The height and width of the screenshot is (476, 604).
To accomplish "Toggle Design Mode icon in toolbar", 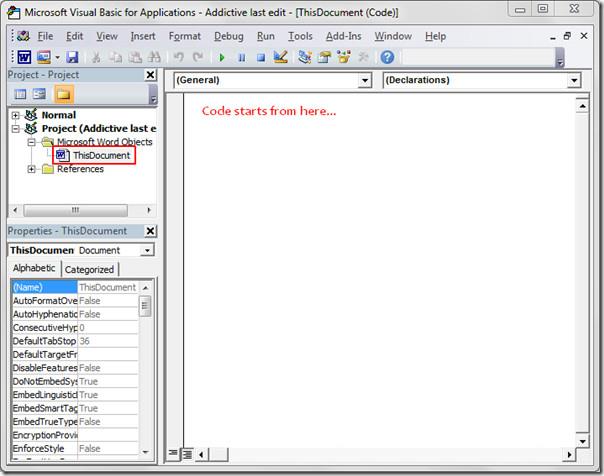I will (x=281, y=58).
